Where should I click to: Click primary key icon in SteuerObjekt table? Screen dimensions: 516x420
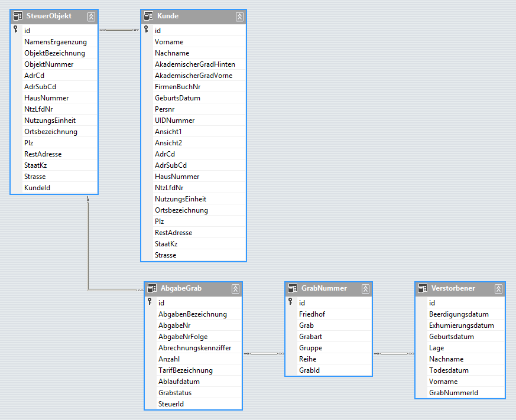16,30
